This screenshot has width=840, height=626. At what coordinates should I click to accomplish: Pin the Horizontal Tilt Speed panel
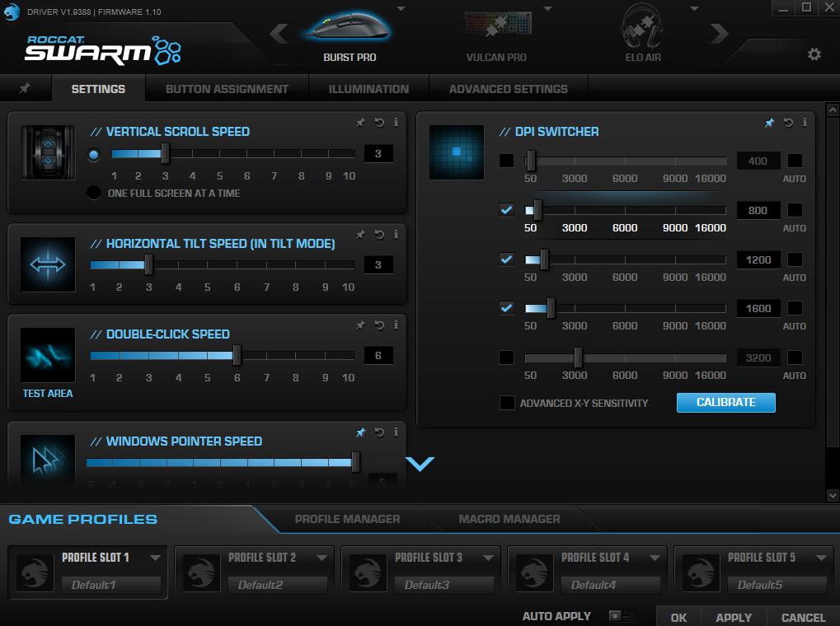[360, 235]
